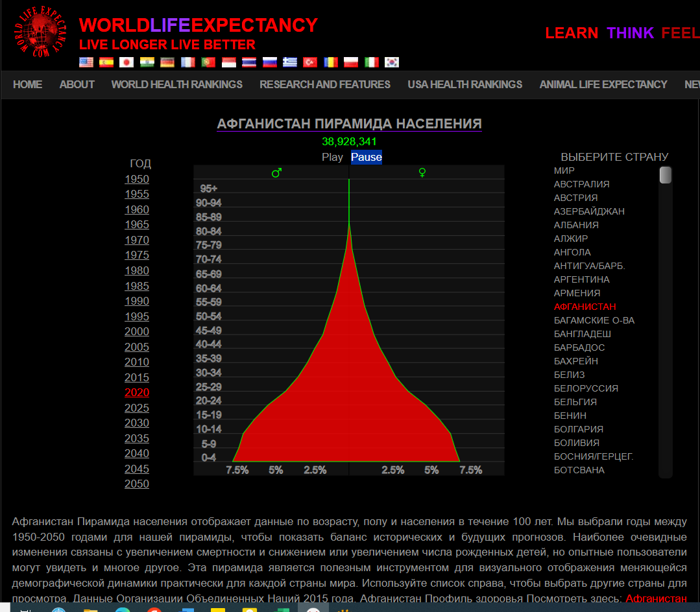Open RESEARCH AND FEATURES menu

click(x=325, y=84)
